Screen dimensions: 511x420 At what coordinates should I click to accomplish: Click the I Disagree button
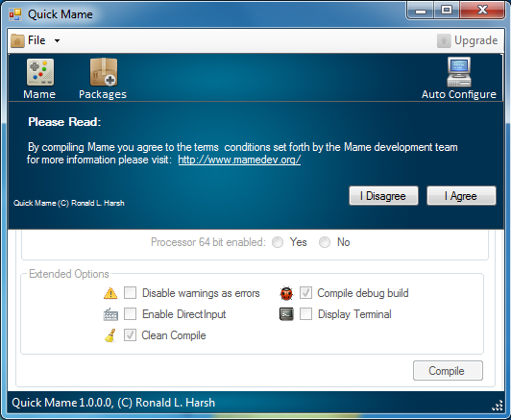coord(383,196)
